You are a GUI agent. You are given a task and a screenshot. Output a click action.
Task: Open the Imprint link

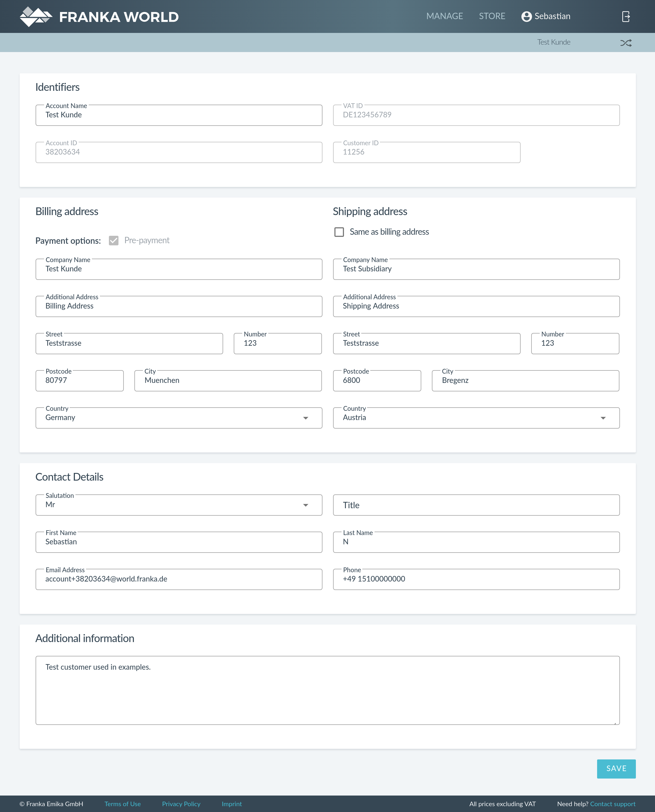tap(232, 804)
